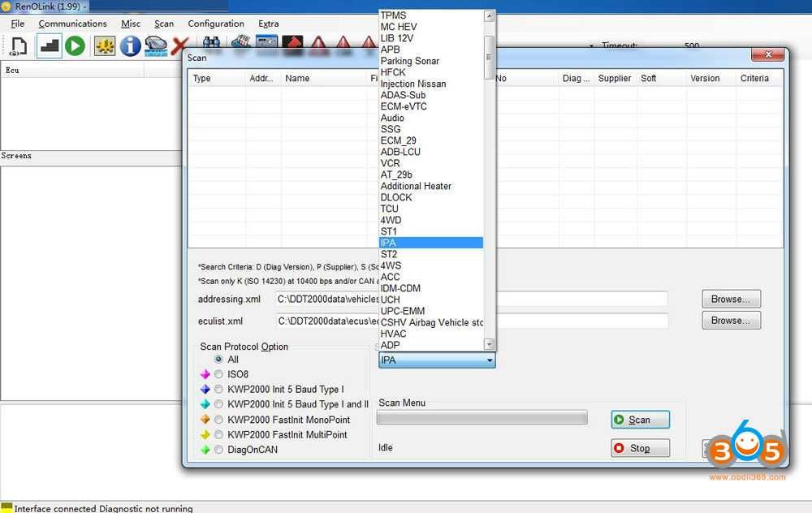This screenshot has height=513, width=812.
Task: Click the Supplier column header
Action: [x=615, y=78]
